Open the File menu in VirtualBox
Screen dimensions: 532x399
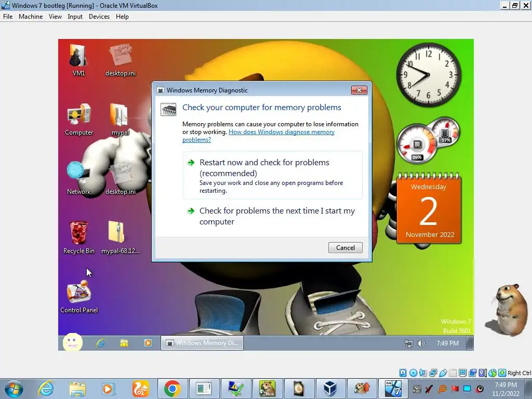(8, 16)
